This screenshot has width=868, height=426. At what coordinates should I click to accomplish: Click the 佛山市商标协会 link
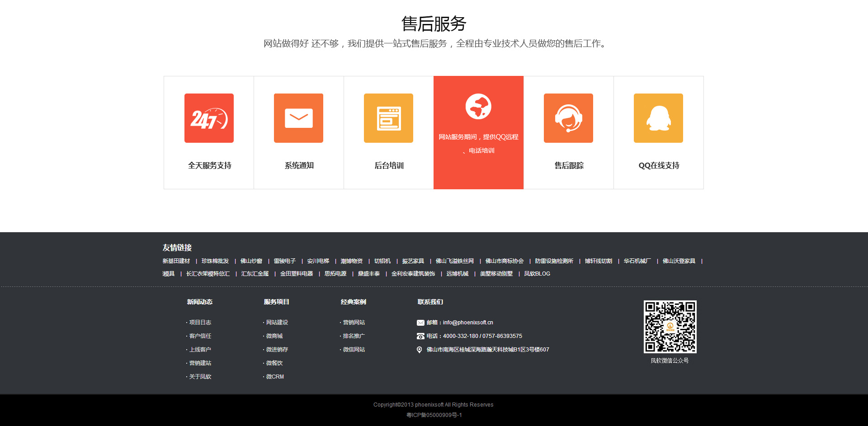505,261
